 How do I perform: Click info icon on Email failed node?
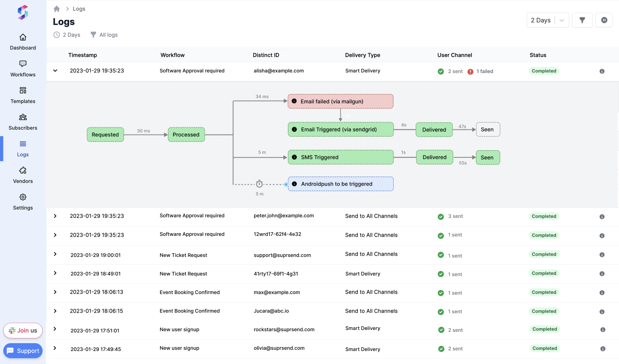point(294,101)
